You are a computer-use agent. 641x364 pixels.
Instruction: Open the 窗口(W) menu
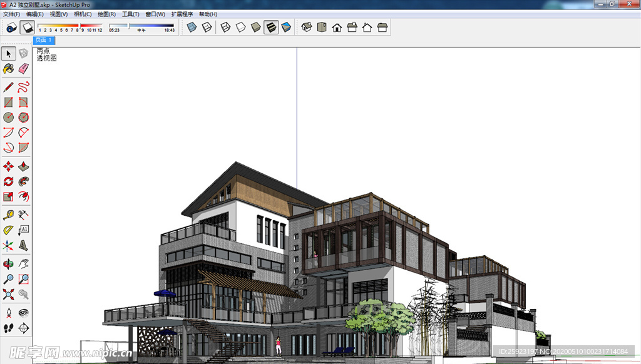click(x=155, y=14)
